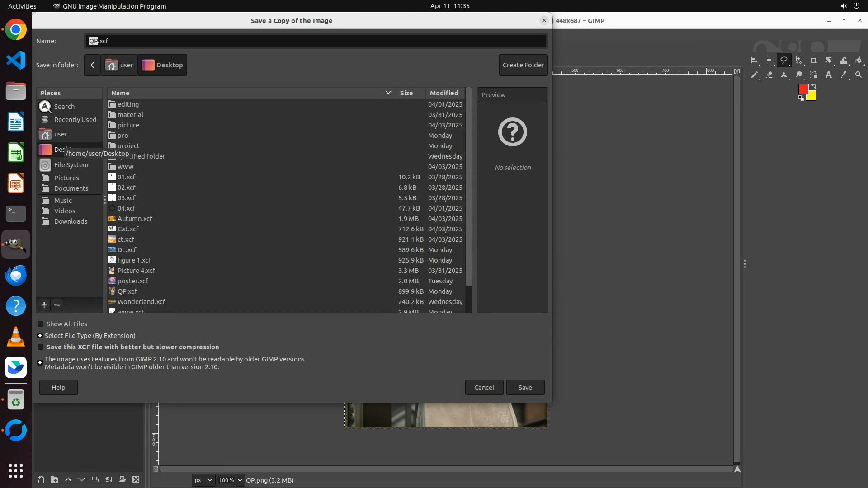Select the Crop tool
The width and height of the screenshot is (868, 488).
coord(814,60)
